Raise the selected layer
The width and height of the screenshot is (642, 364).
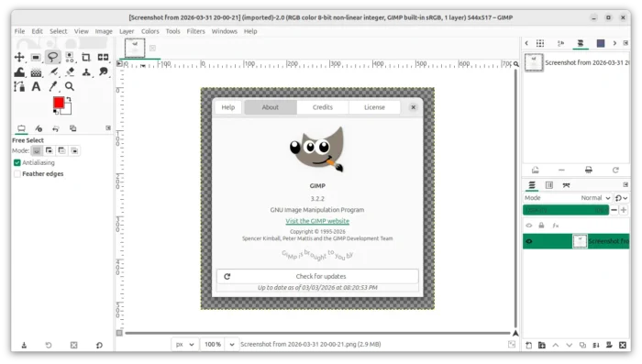(x=555, y=345)
